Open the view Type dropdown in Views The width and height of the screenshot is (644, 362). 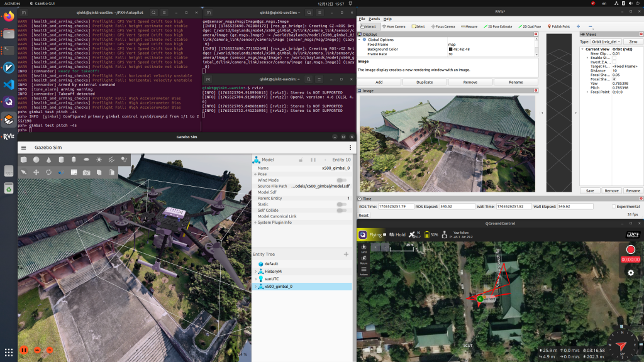point(605,41)
